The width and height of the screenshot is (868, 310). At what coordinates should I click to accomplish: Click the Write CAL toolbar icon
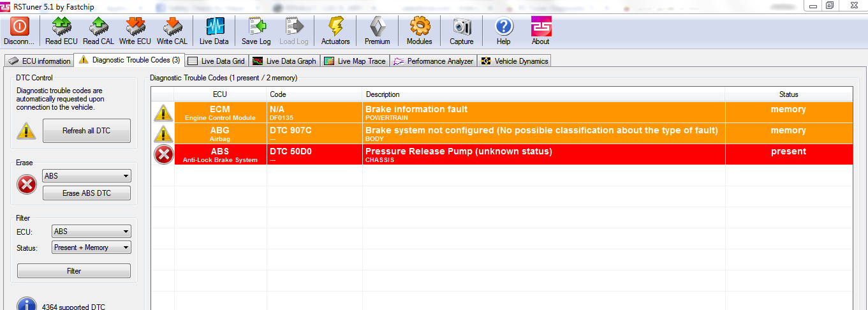pyautogui.click(x=172, y=26)
